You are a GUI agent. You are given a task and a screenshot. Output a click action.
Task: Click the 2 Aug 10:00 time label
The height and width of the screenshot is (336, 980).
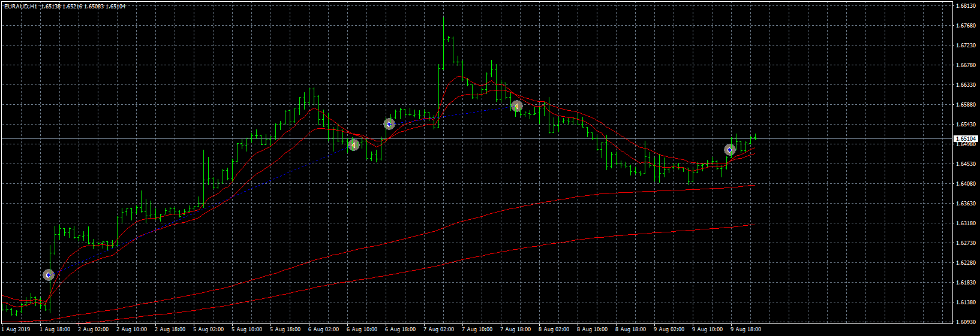pyautogui.click(x=131, y=329)
